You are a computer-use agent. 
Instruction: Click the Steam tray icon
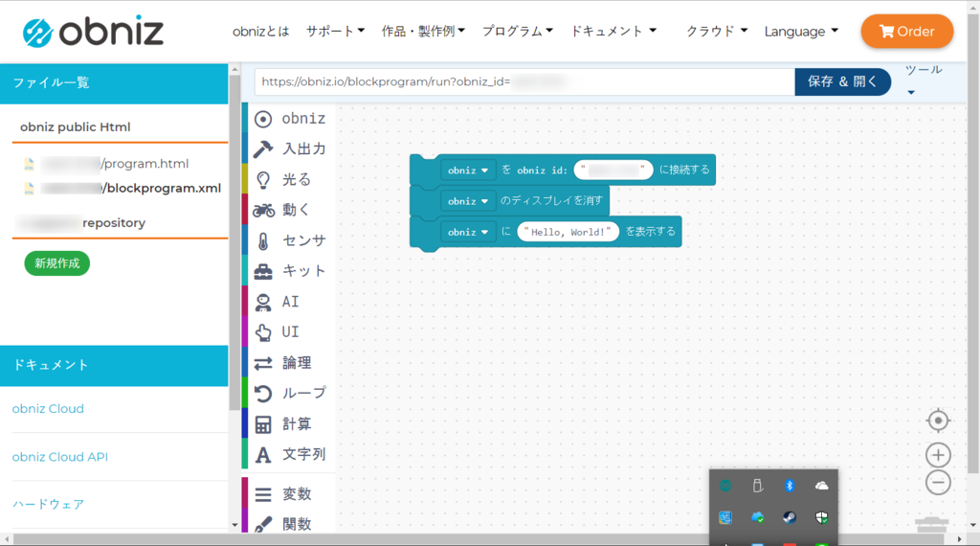pyautogui.click(x=790, y=517)
